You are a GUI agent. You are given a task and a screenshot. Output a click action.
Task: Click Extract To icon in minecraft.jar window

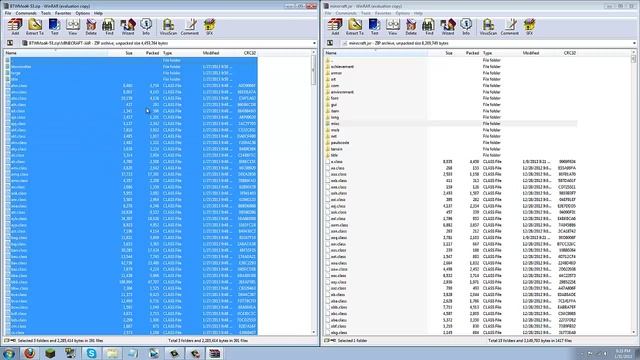[x=355, y=27]
